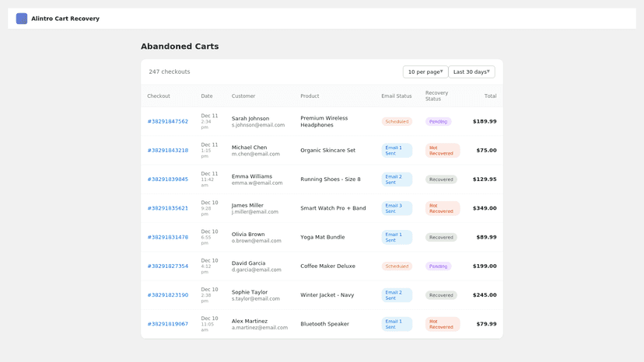Screen dimensions: 644x362
Task: Click the Alintro Cart Recovery logo icon
Action: [22, 19]
